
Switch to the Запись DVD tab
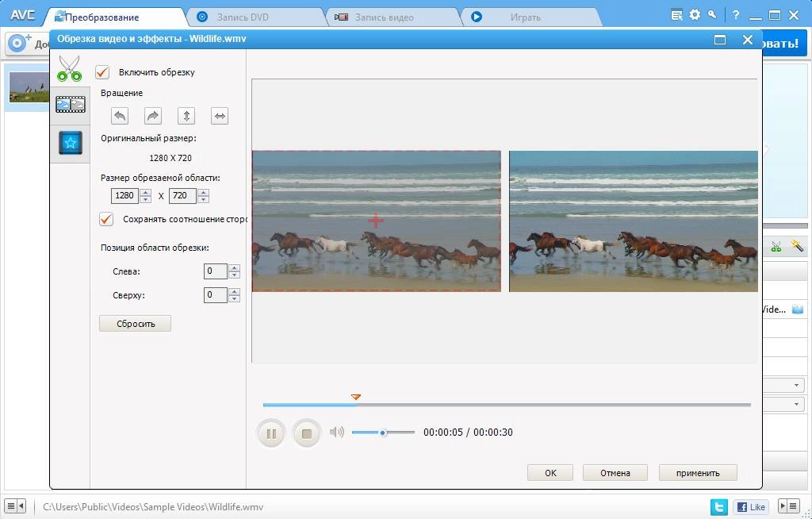pos(255,17)
